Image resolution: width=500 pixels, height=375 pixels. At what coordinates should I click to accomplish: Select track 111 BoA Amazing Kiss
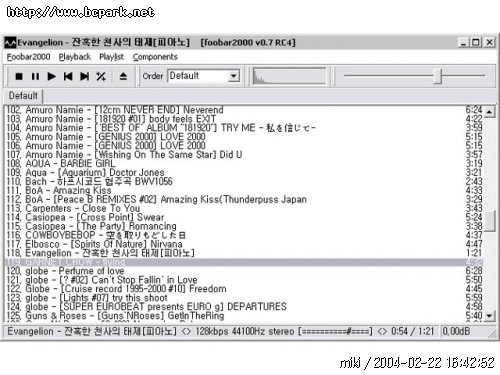[x=244, y=190]
